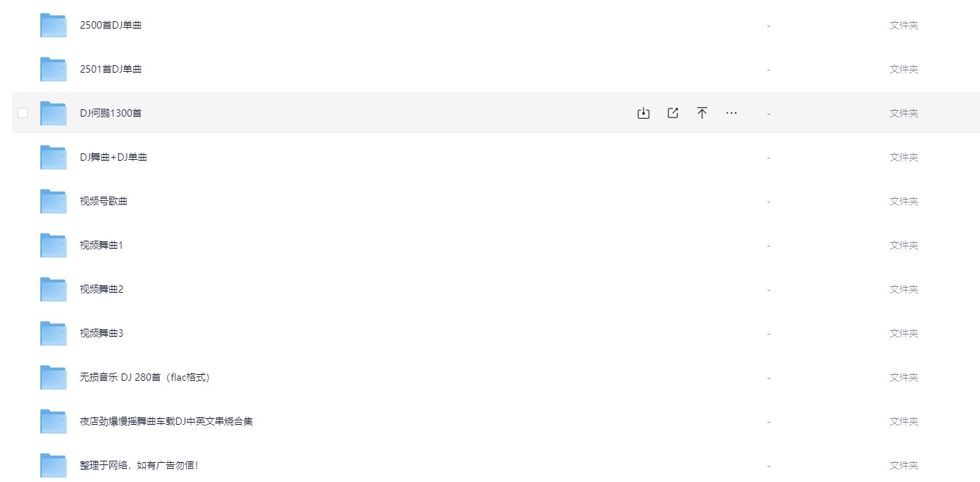Click the move-to-top icon on the hovered row
This screenshot has width=980, height=482.
point(702,113)
